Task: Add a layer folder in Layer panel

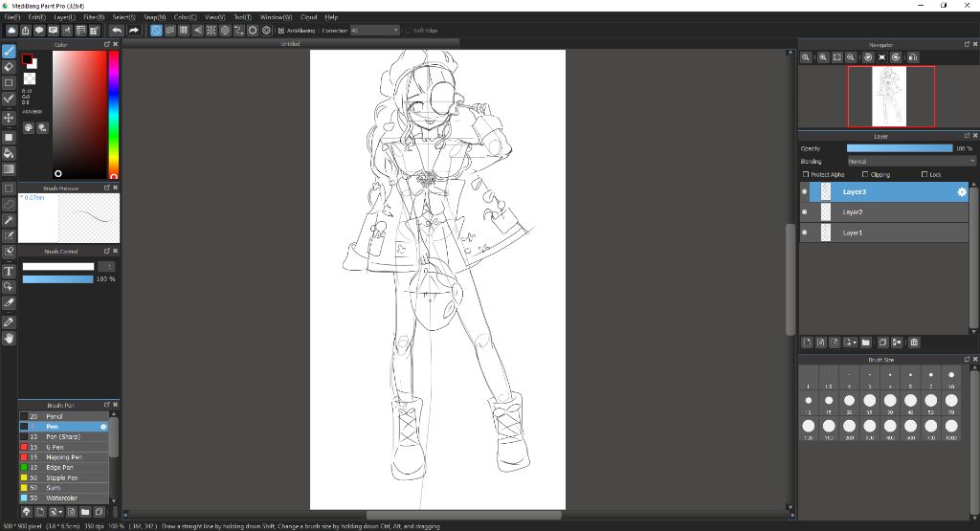Action: 865,343
